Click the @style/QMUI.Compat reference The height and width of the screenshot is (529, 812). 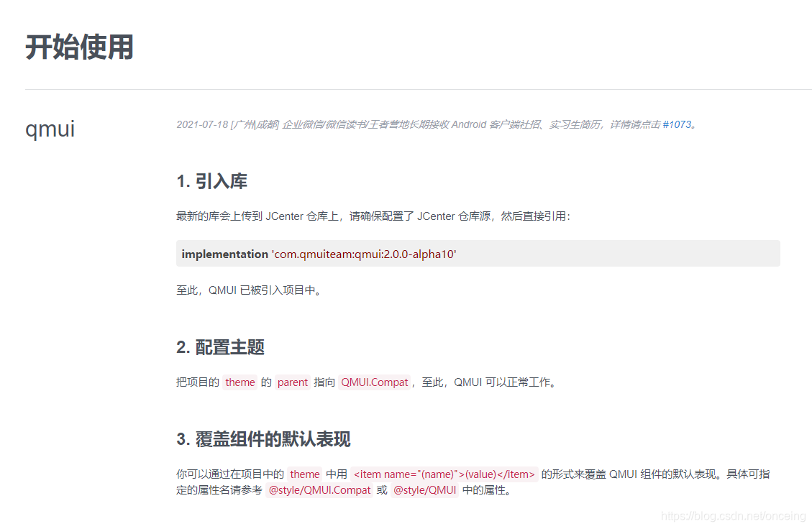(319, 490)
